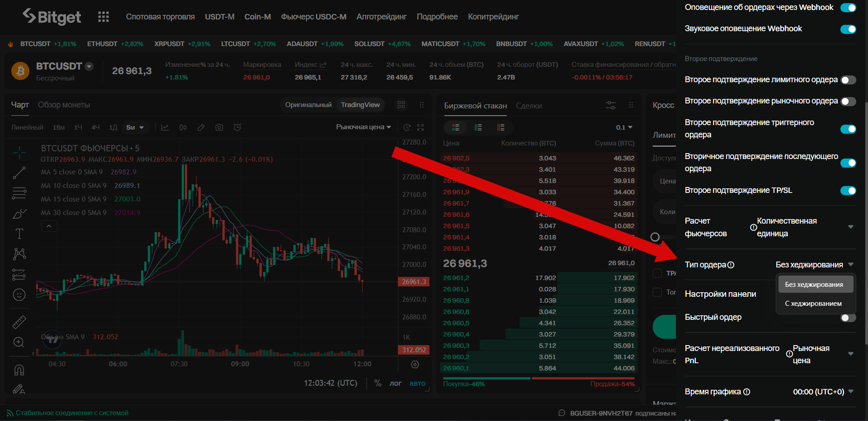Select the 15м timeframe
Screen dimensions: 868x421
pyautogui.click(x=59, y=127)
